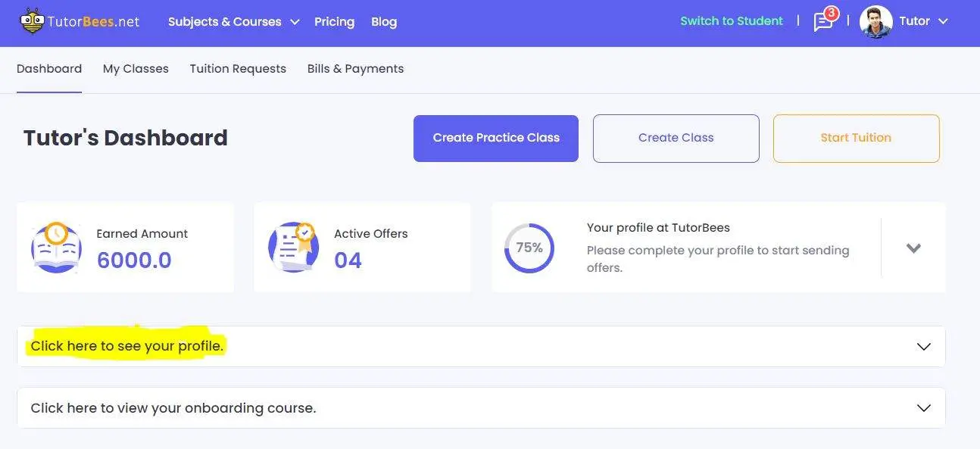Click the TutorBees bee logo icon

pyautogui.click(x=32, y=21)
